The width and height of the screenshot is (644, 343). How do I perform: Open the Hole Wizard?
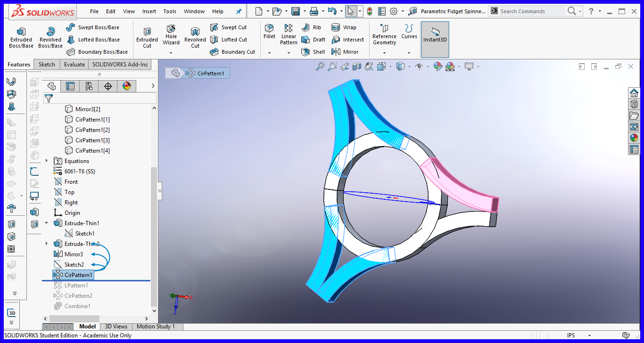point(171,37)
